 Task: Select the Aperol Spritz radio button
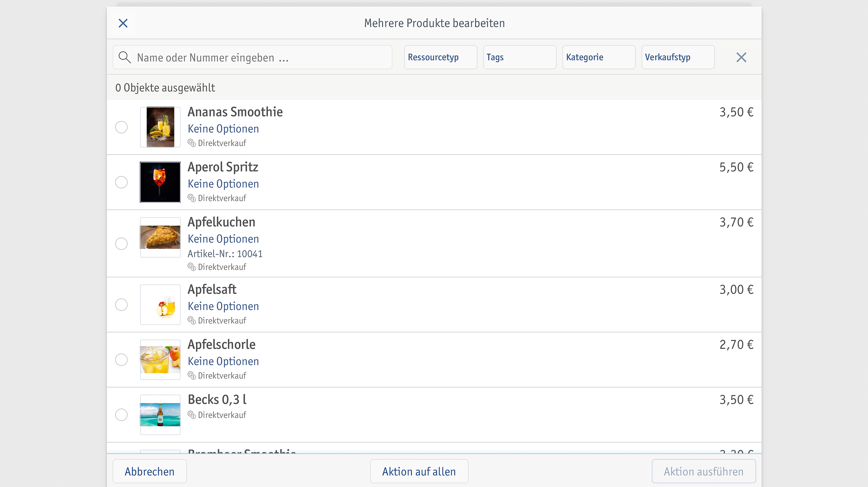[x=121, y=182]
